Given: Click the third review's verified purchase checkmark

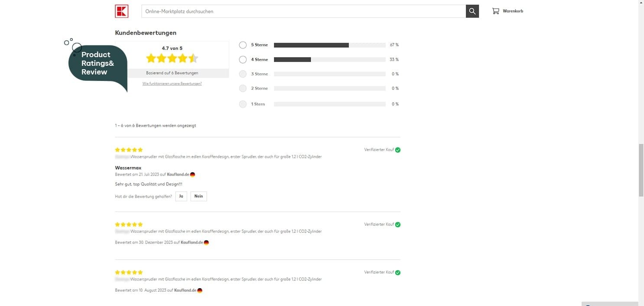Looking at the screenshot, I should (398, 273).
